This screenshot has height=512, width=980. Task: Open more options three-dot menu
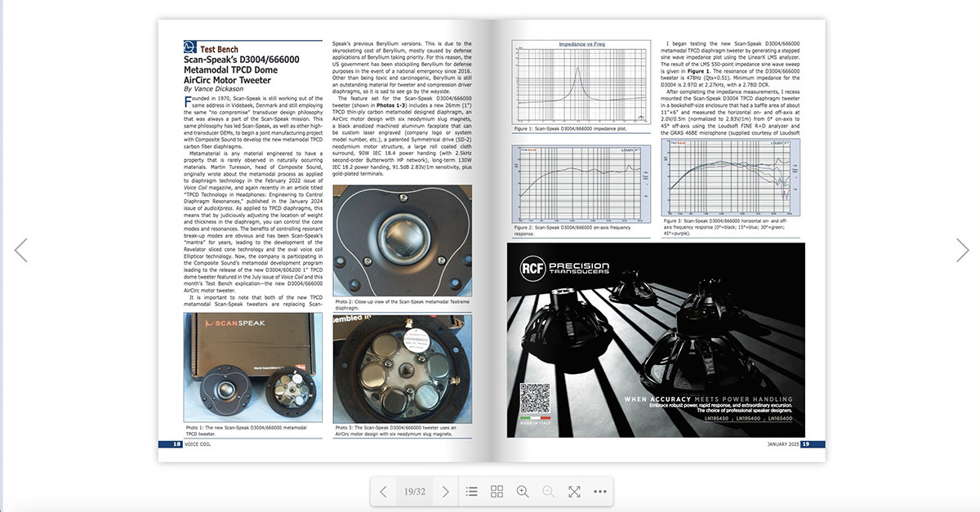[x=600, y=492]
